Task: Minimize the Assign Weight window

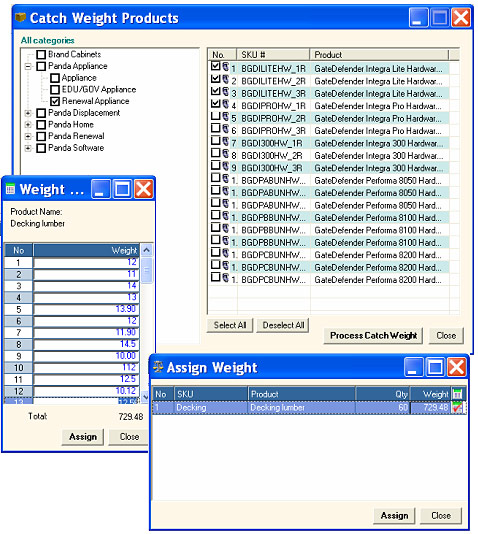Action: (x=414, y=367)
